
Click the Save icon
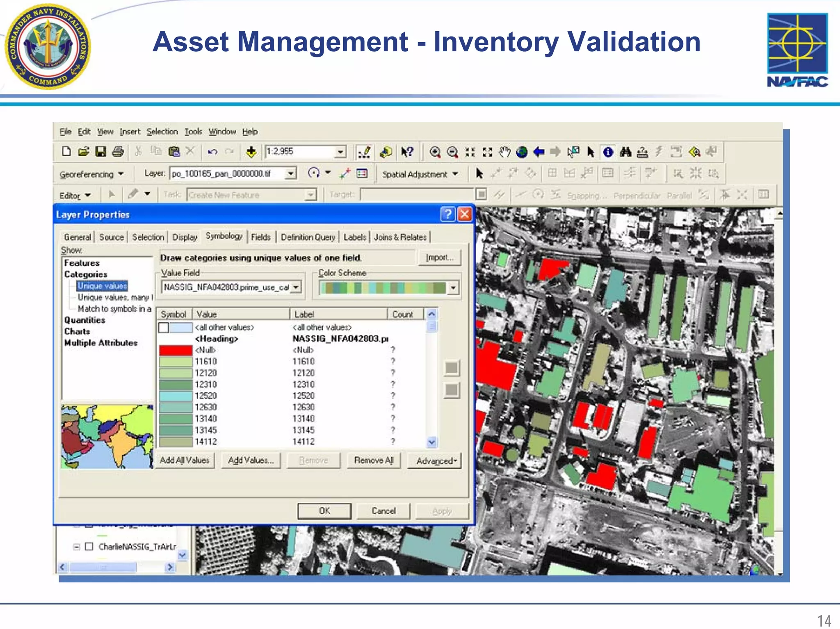tap(100, 152)
